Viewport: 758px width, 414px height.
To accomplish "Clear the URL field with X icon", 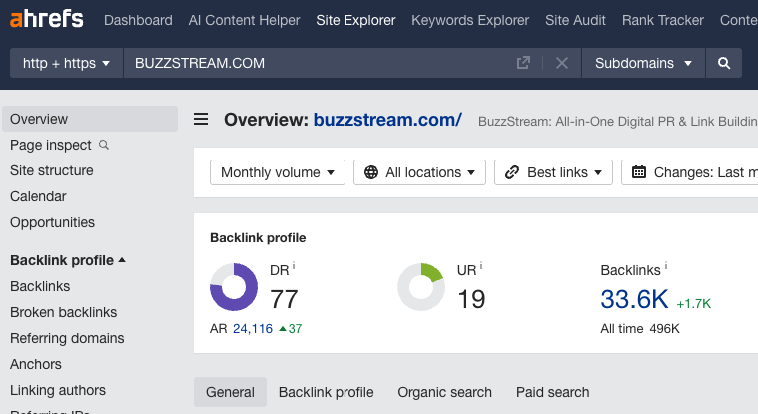I will tap(561, 63).
